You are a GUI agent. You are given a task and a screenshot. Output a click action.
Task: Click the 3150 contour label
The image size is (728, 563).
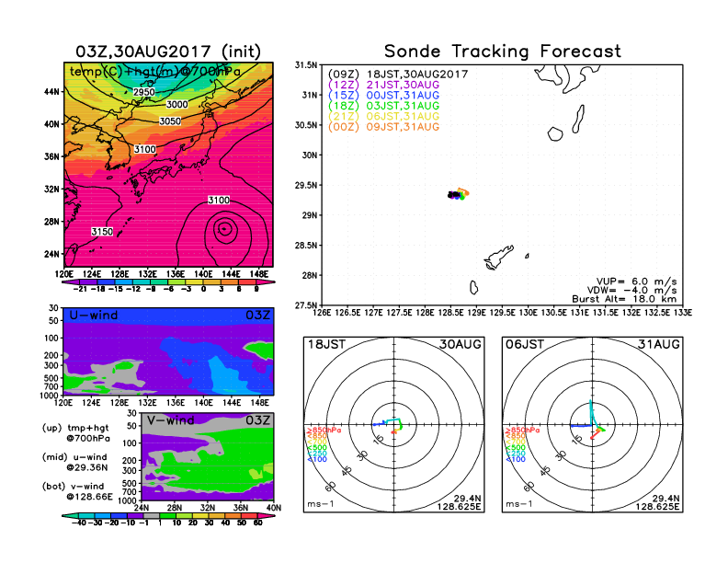(x=102, y=231)
